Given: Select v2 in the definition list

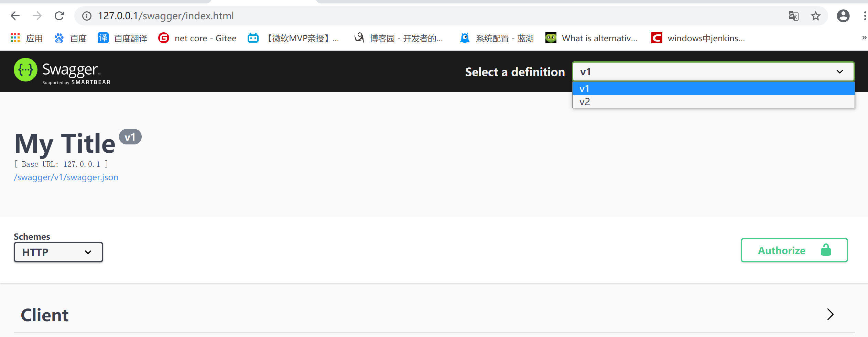Looking at the screenshot, I should pos(713,101).
